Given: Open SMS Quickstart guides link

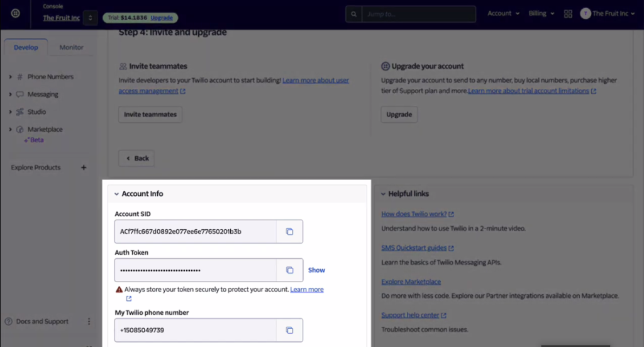Looking at the screenshot, I should coord(414,248).
